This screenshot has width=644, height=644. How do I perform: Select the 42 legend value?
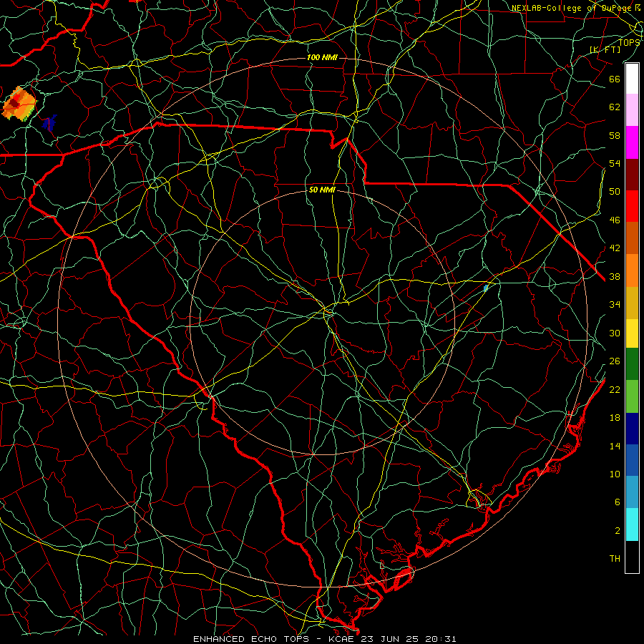point(615,248)
